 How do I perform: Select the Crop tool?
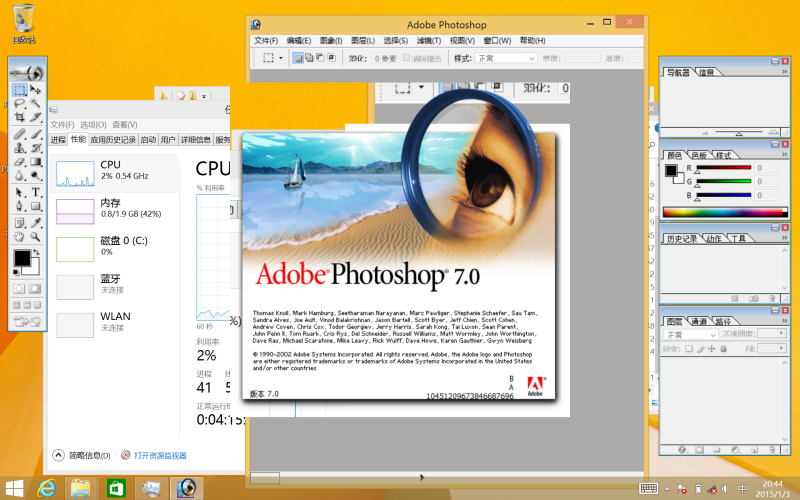[19, 117]
